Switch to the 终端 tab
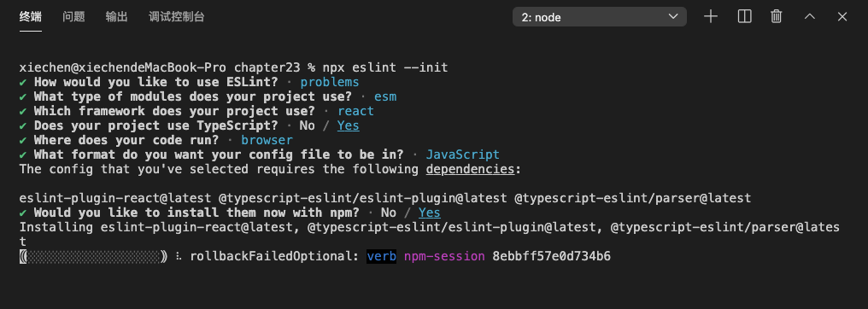 31,16
